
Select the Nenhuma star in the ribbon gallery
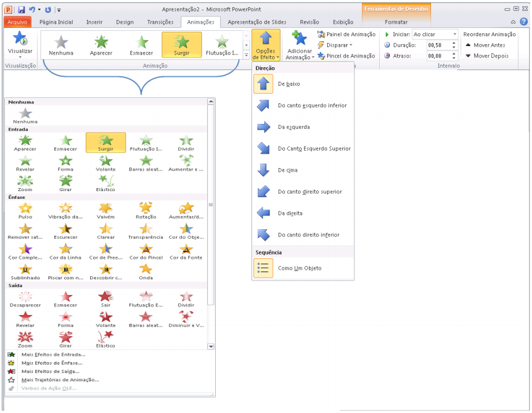click(x=61, y=45)
